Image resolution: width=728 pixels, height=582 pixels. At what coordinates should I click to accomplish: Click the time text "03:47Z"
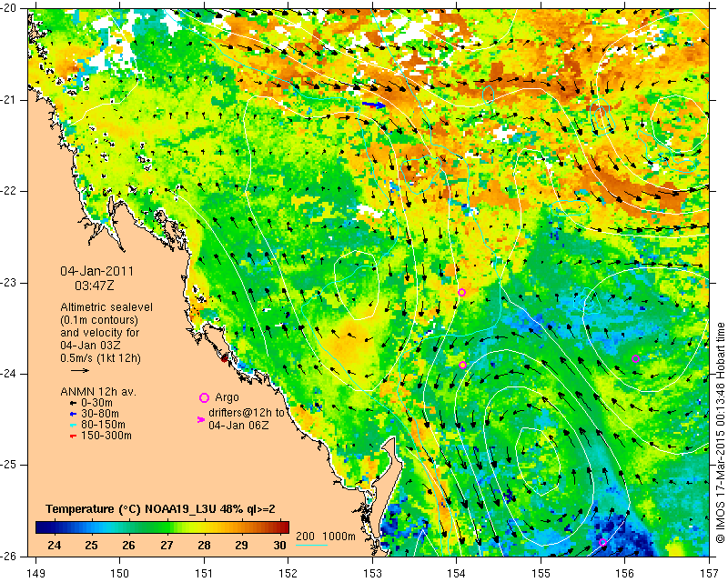point(95,286)
